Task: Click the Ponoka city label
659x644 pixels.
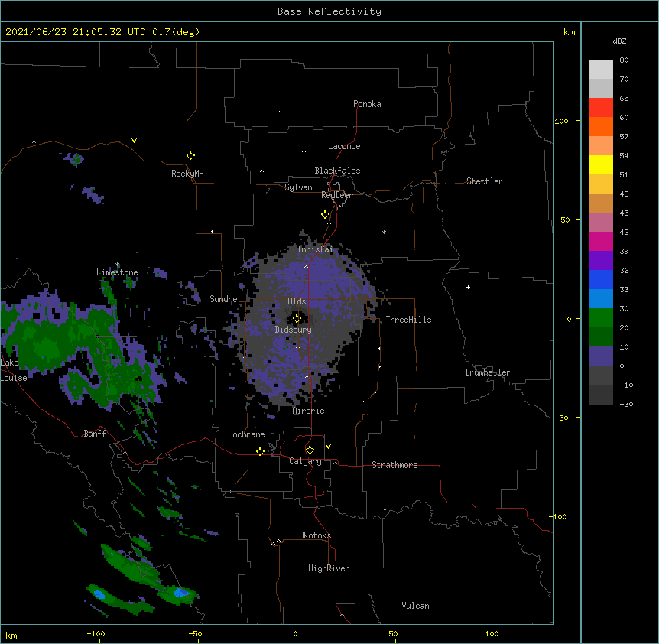Action: coord(367,104)
